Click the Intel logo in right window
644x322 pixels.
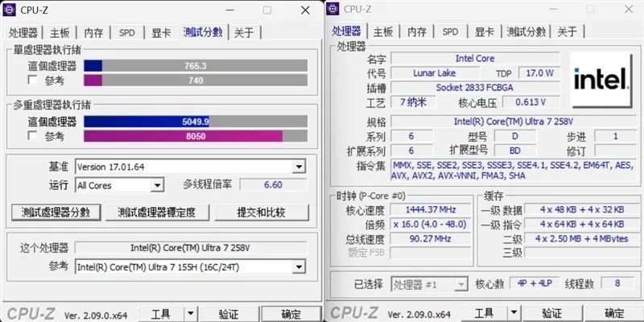601,80
